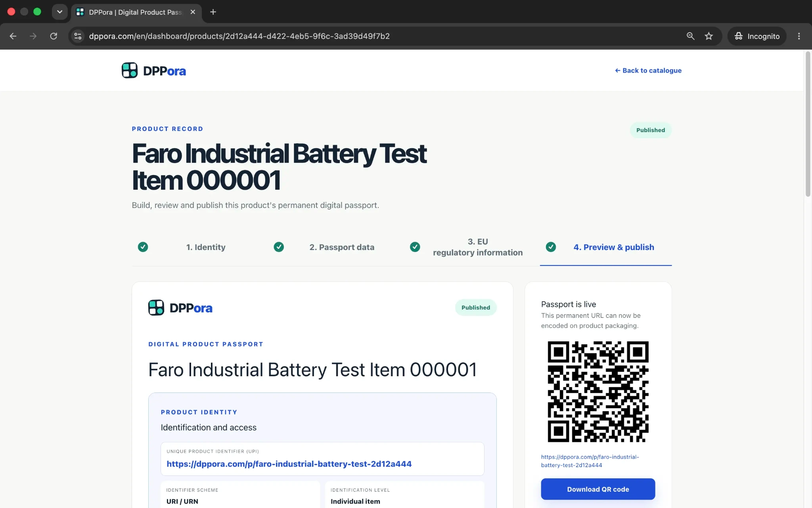This screenshot has width=812, height=508.
Task: Click the IDENTIFICATION LEVEL label
Action: (360, 490)
